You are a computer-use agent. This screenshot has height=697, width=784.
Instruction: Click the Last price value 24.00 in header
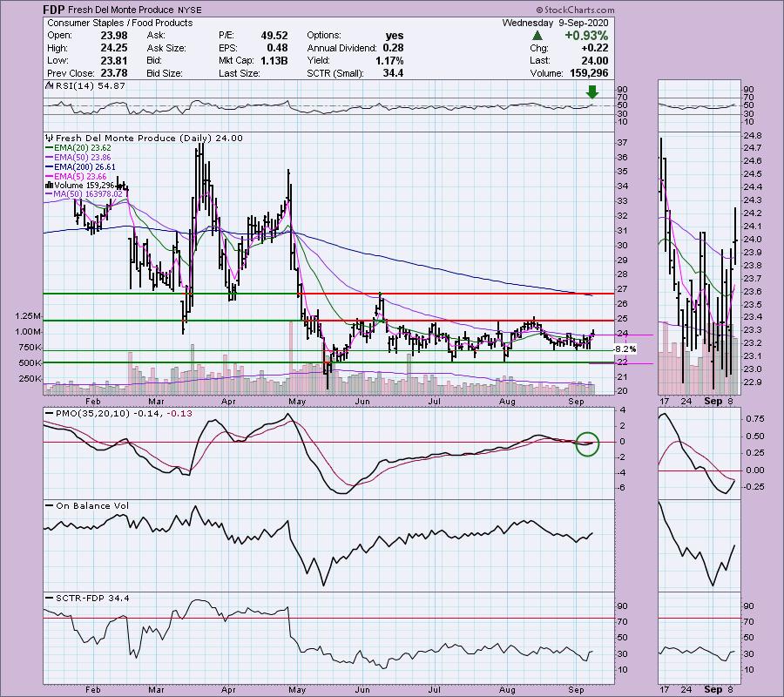(594, 60)
